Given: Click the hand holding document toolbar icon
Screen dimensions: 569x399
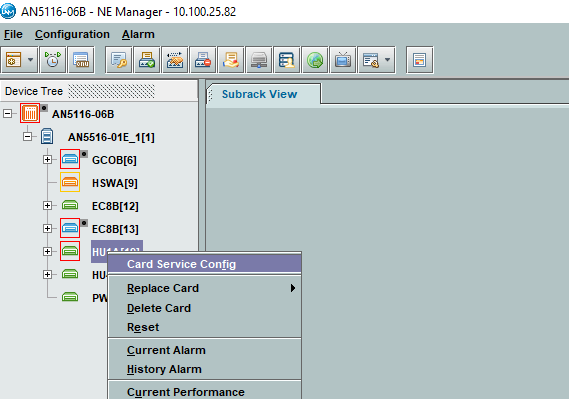Looking at the screenshot, I should click(231, 60).
